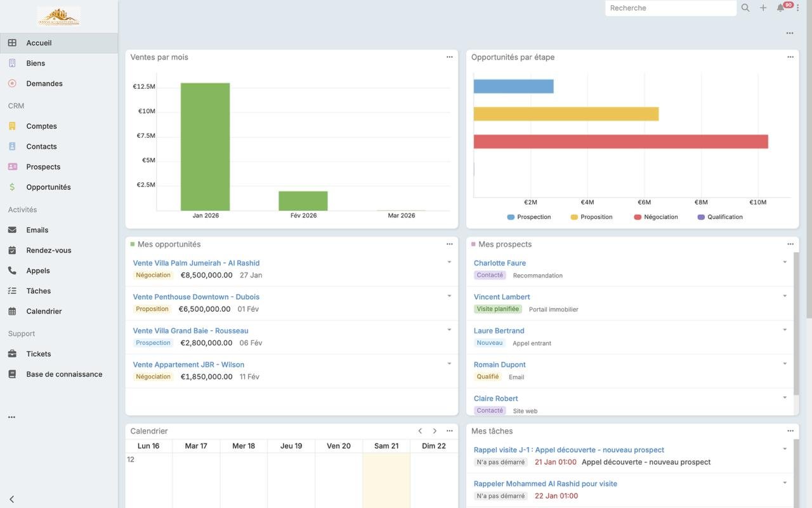Click the search magnifier icon
812x508 pixels.
point(745,8)
